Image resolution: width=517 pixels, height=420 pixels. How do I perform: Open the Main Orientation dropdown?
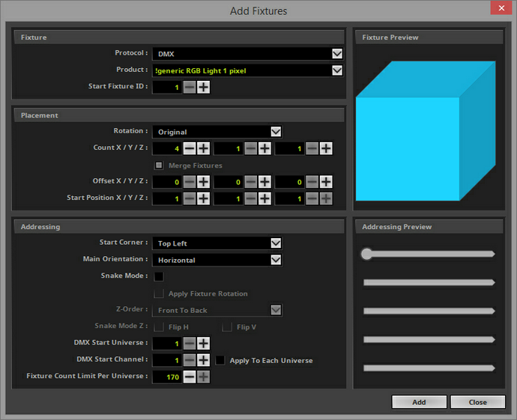pos(217,260)
